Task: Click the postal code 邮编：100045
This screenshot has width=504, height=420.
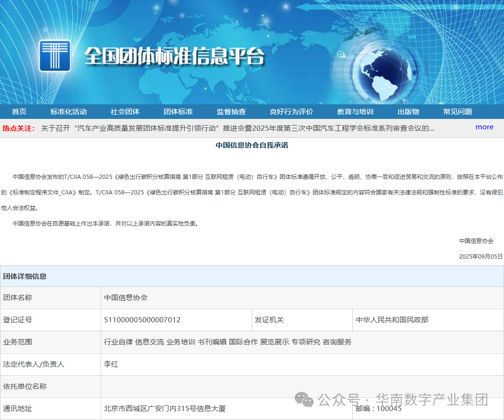Action: point(379,409)
